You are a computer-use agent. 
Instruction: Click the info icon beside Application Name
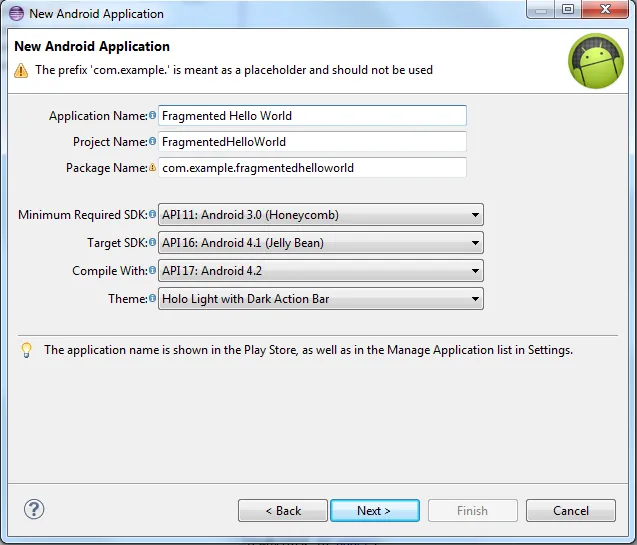[x=153, y=116]
